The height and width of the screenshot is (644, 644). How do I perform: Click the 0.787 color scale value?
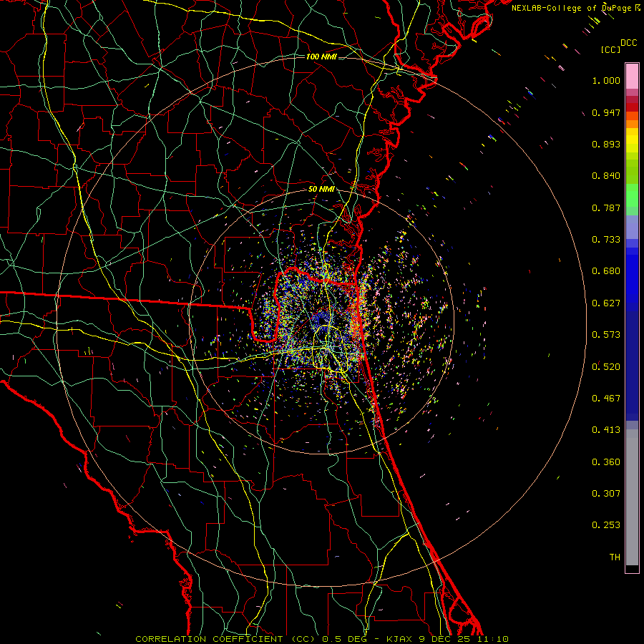[x=606, y=208]
